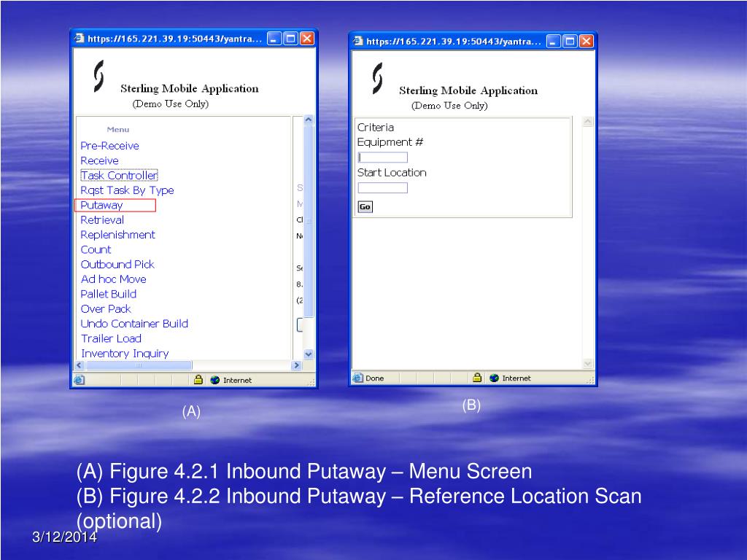Click the Go button
The height and width of the screenshot is (560, 747).
[x=365, y=206]
